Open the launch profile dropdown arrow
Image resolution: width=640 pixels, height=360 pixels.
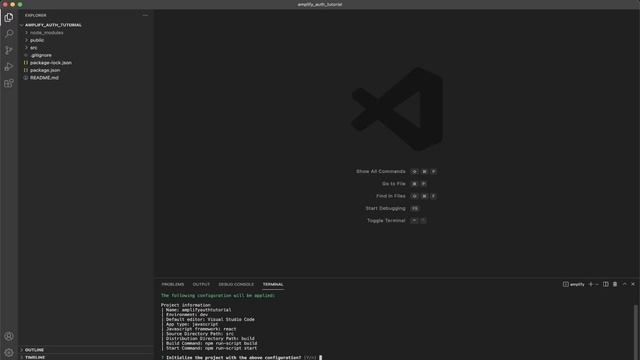pos(597,284)
